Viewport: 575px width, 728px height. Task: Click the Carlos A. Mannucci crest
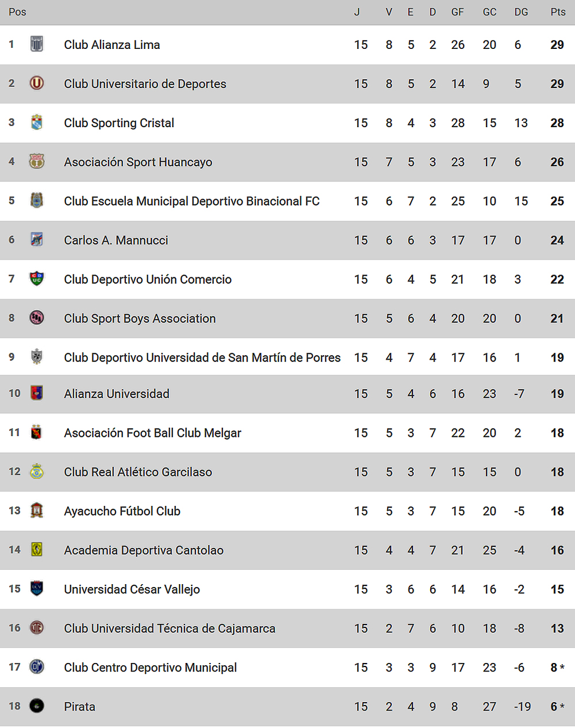click(37, 239)
